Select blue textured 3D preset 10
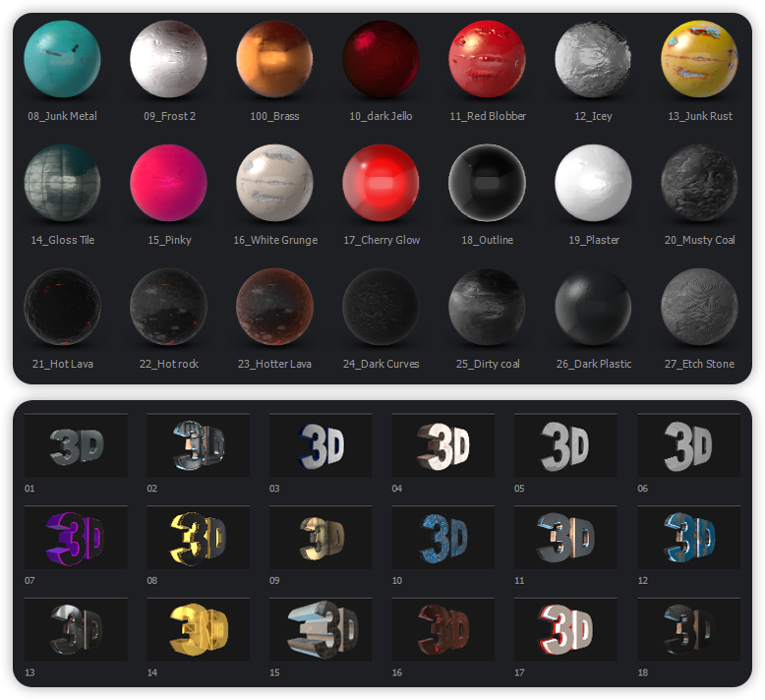 (443, 538)
